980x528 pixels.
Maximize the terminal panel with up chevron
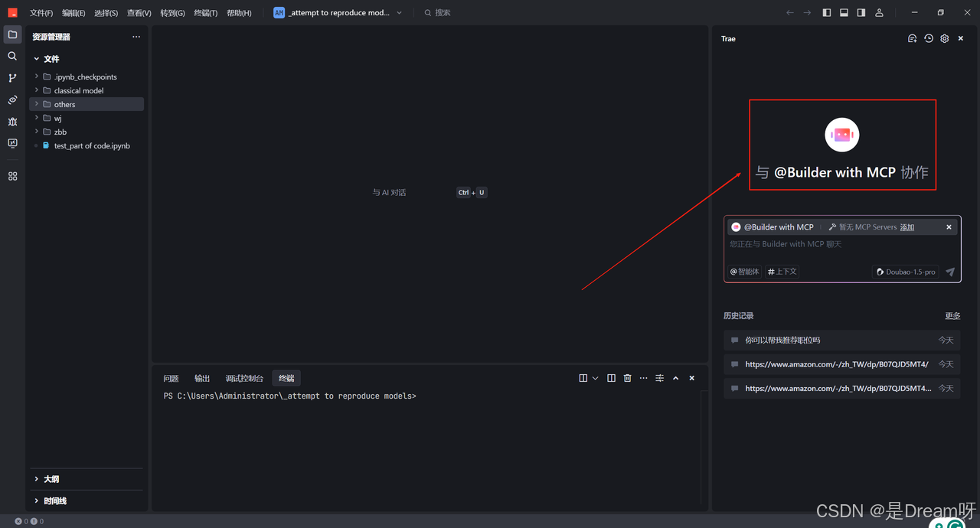point(675,378)
